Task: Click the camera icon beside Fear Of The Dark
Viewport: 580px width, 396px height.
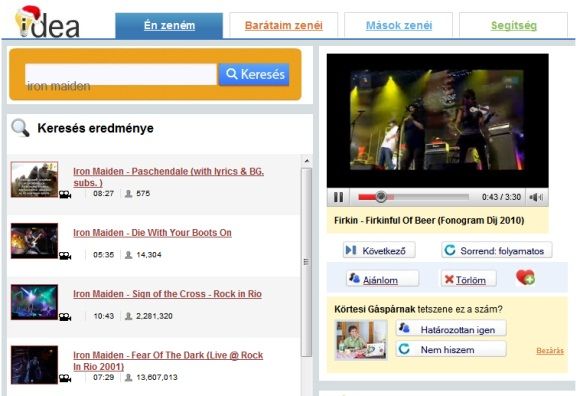Action: click(x=65, y=378)
